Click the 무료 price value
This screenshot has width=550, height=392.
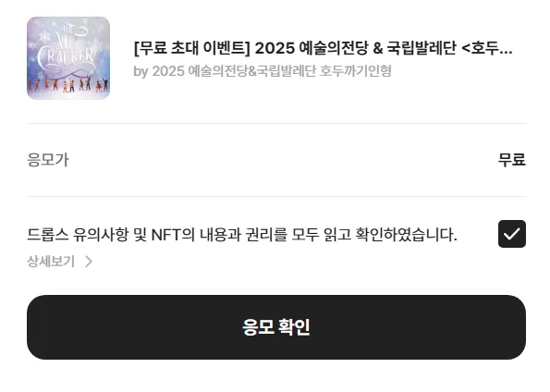pos(512,160)
